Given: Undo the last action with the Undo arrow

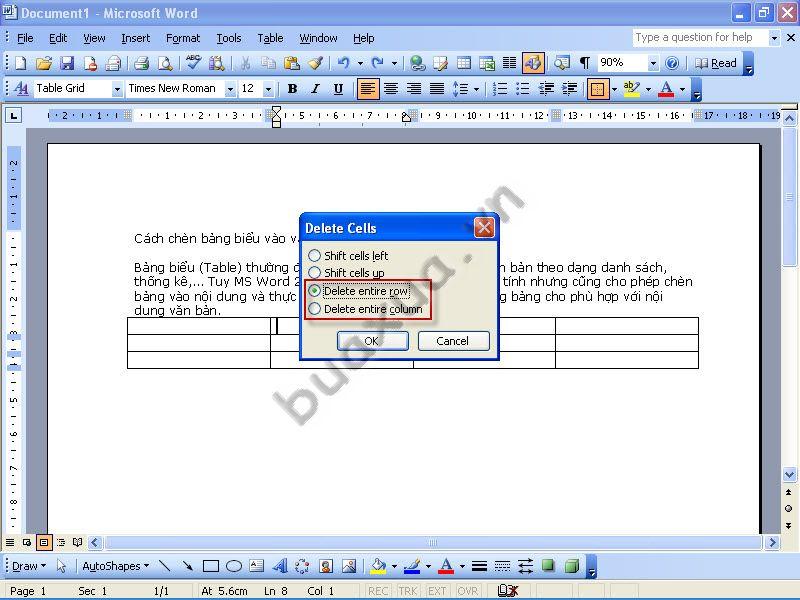Looking at the screenshot, I should coord(344,63).
